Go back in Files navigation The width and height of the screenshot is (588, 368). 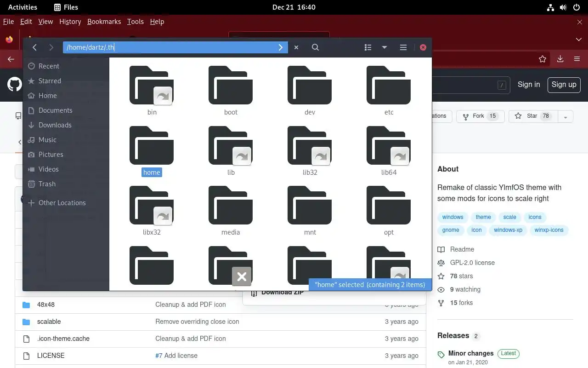coord(34,47)
